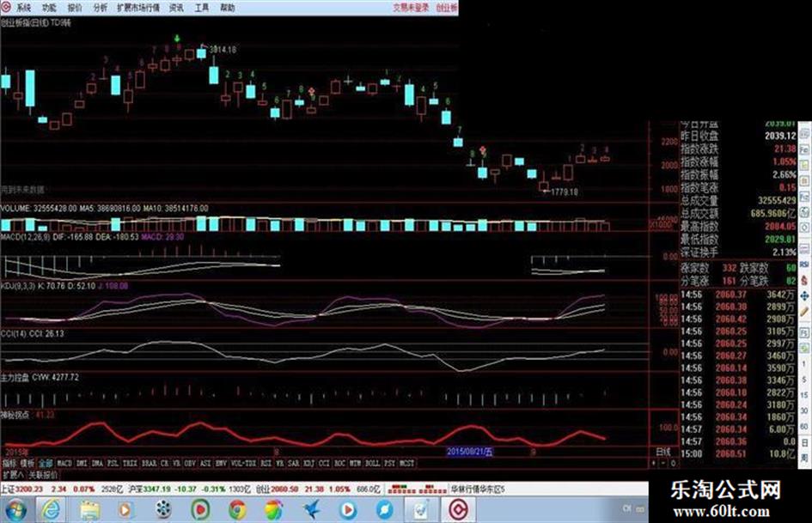
Task: Select the DMI indicator tab
Action: pos(82,464)
